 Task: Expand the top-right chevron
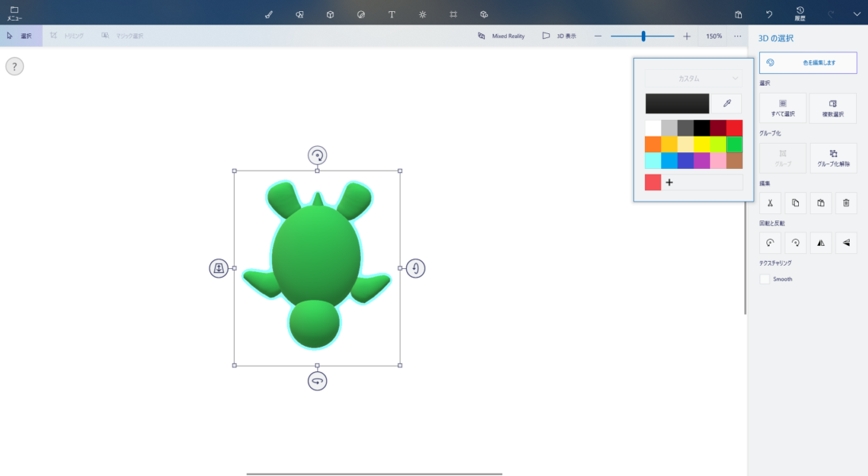click(857, 14)
